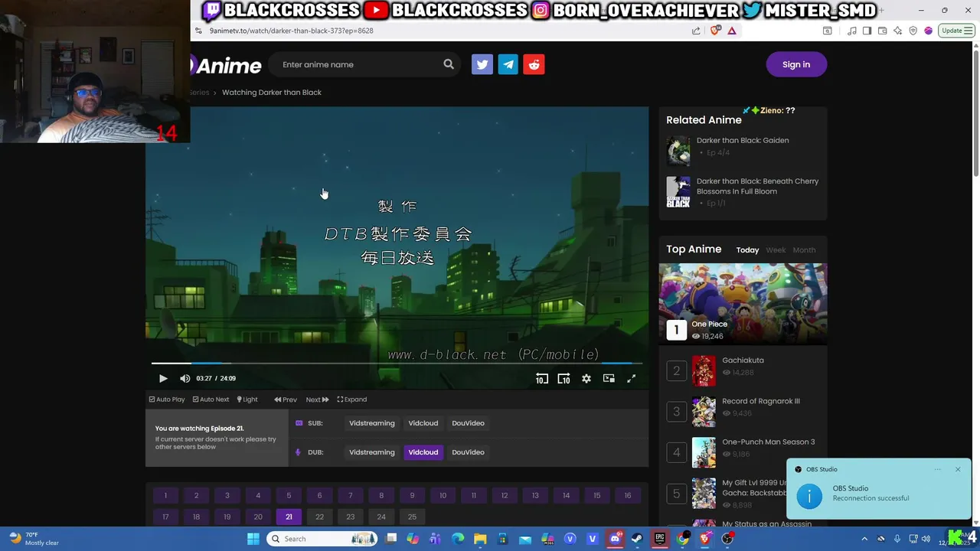Enable picture-in-picture mode
Screen dimensions: 980x551
[609, 378]
